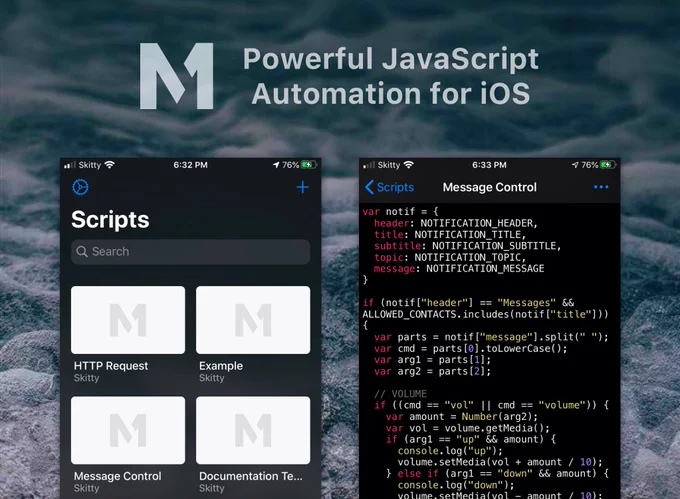Select the 'HTTP Request' script title
This screenshot has height=499, width=680.
[111, 366]
